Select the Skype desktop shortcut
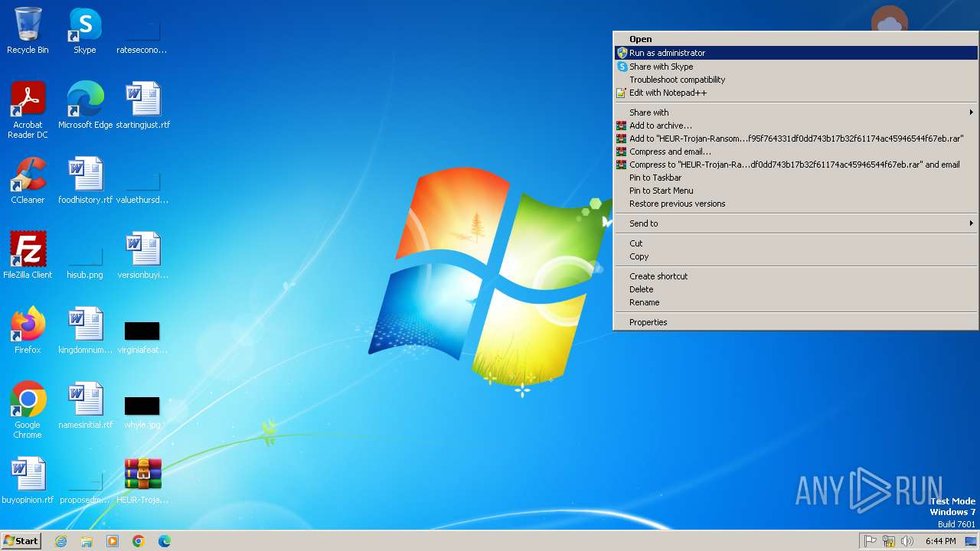 (x=85, y=31)
